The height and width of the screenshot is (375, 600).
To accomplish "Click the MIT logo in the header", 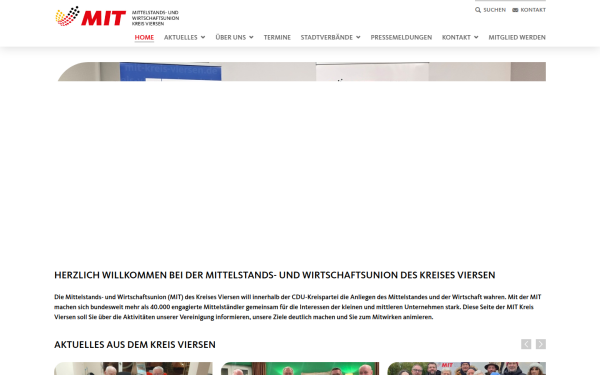I will tap(91, 16).
